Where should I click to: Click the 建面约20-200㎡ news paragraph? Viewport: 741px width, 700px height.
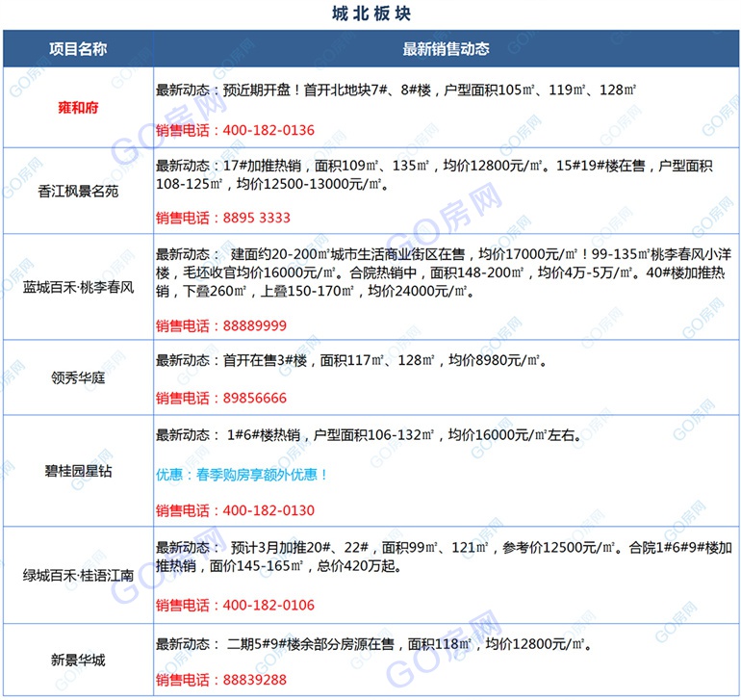(x=444, y=272)
